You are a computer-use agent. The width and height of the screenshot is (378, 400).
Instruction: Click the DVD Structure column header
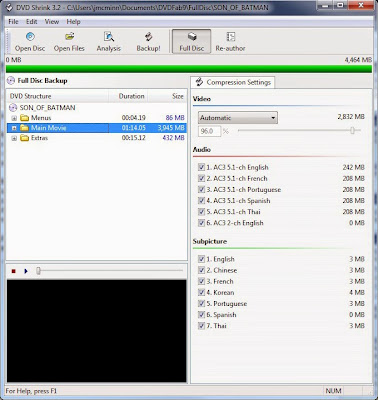58,96
